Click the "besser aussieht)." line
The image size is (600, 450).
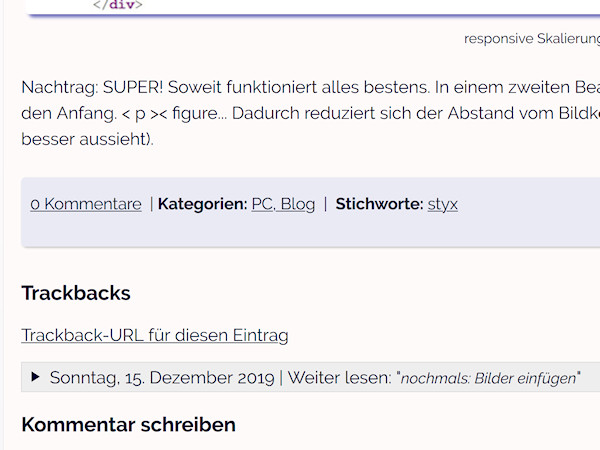coord(87,139)
